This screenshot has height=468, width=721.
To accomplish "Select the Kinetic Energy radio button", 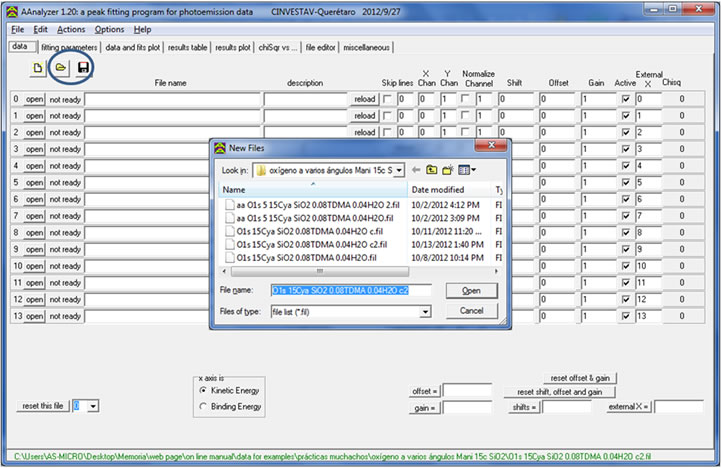I will coord(203,390).
